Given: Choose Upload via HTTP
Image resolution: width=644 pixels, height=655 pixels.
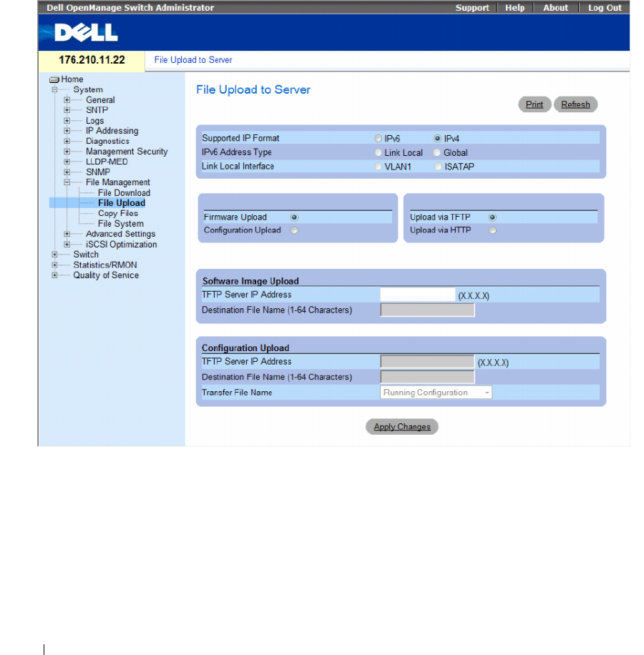Looking at the screenshot, I should click(x=493, y=230).
